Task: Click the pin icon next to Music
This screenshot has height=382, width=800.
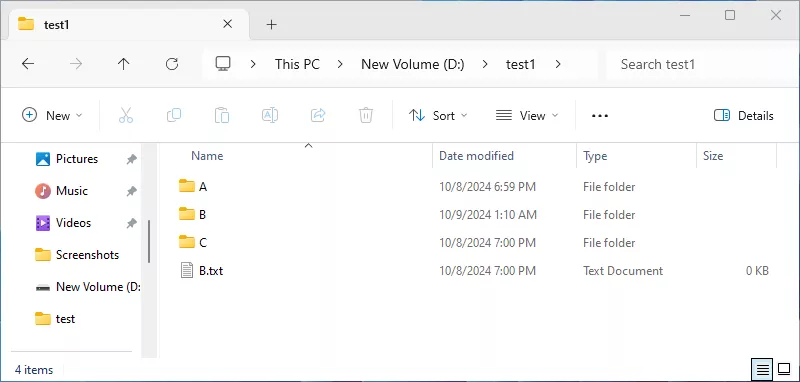Action: point(131,191)
